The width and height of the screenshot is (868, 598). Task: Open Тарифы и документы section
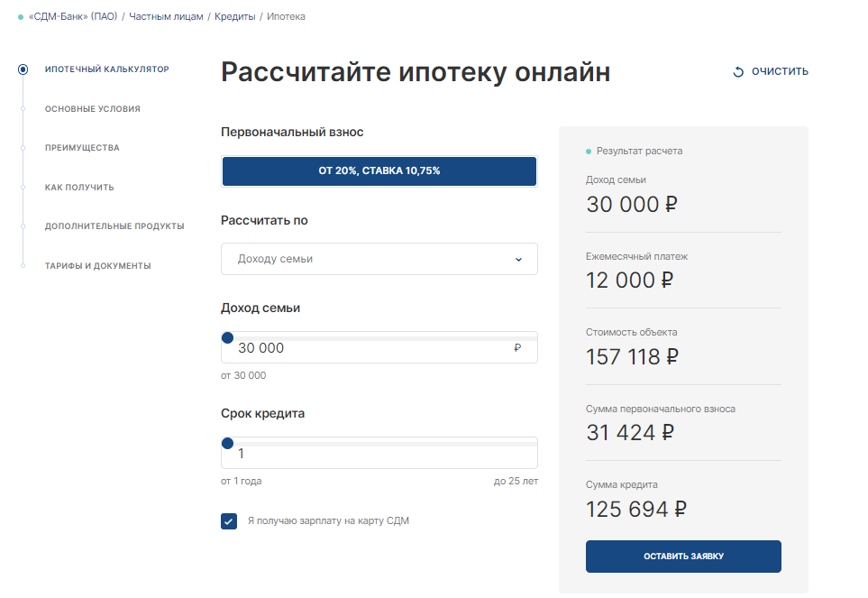97,266
